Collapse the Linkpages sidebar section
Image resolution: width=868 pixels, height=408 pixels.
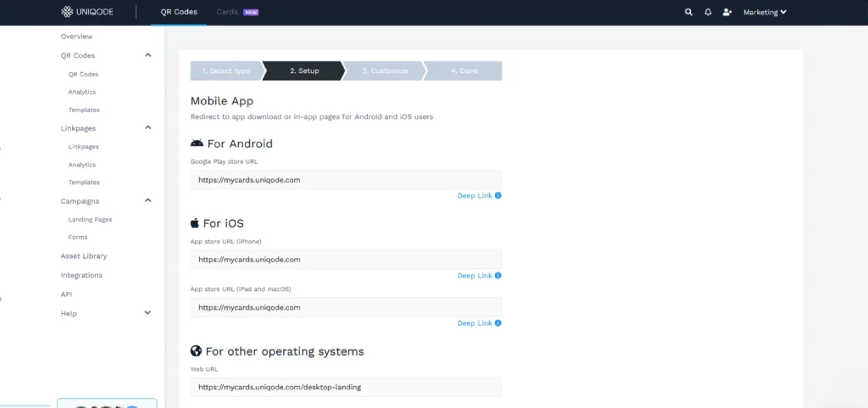pyautogui.click(x=148, y=128)
